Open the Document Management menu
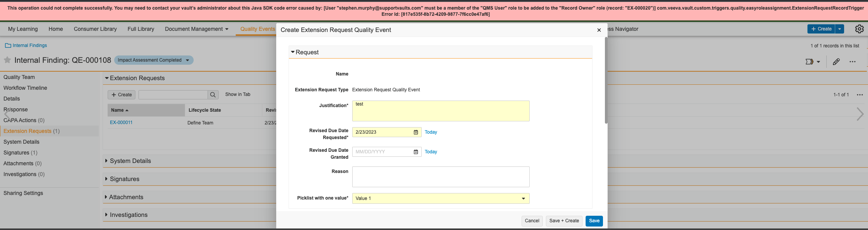868x230 pixels. click(x=196, y=29)
